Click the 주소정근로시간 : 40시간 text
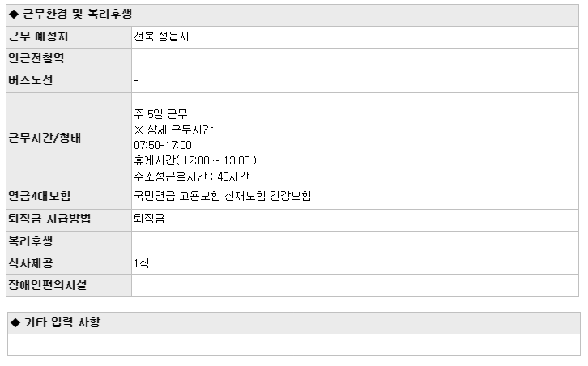The image size is (588, 366). (x=192, y=177)
